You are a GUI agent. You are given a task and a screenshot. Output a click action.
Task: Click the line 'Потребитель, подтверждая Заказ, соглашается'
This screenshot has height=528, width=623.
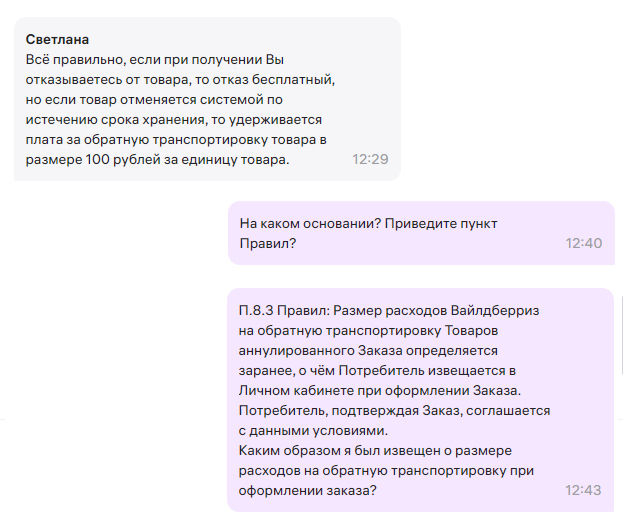tap(395, 410)
